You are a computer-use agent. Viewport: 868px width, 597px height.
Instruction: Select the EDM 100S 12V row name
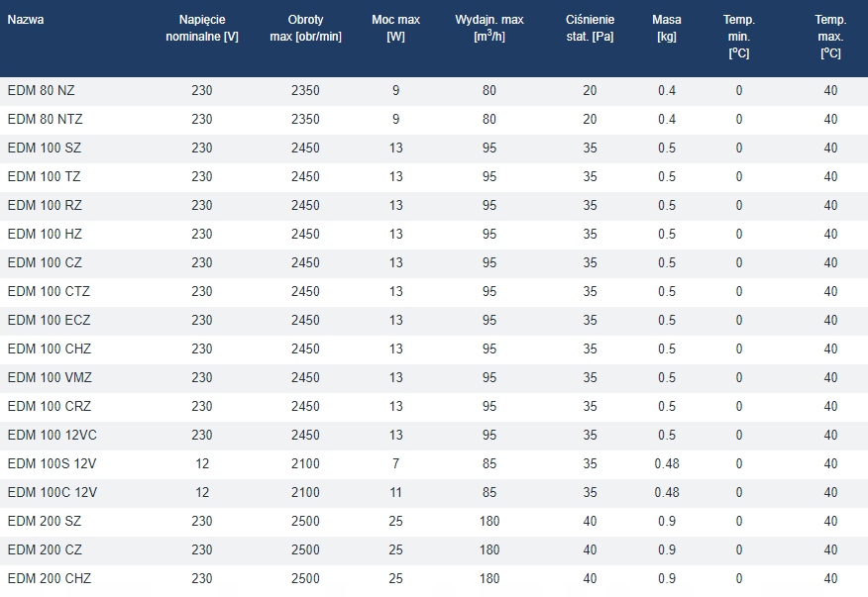click(x=52, y=464)
